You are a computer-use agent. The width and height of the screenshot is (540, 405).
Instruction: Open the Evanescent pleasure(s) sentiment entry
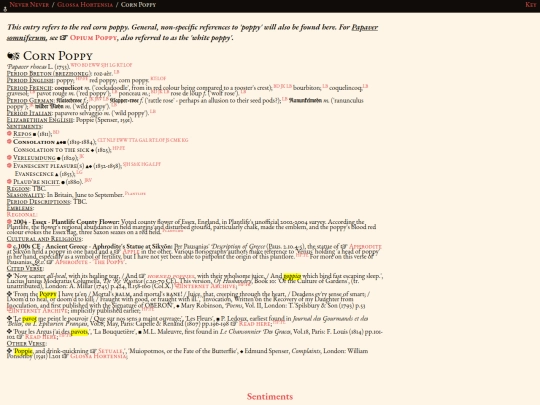[x=48, y=166]
